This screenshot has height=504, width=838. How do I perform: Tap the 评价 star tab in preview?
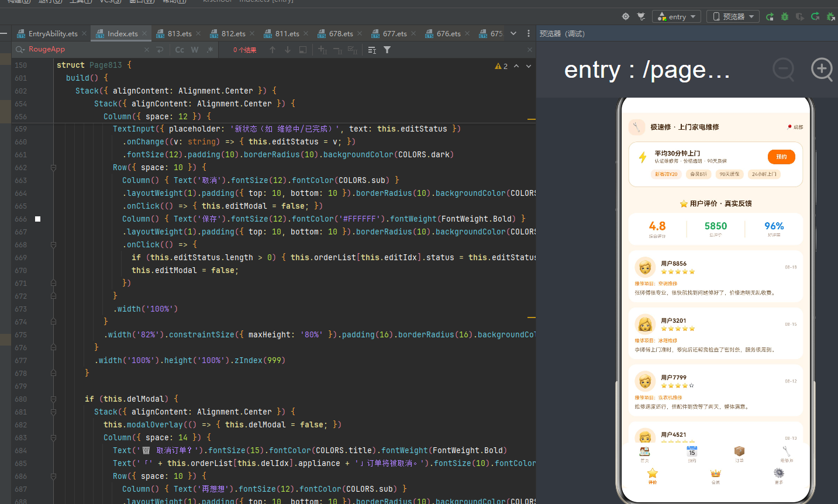[653, 476]
